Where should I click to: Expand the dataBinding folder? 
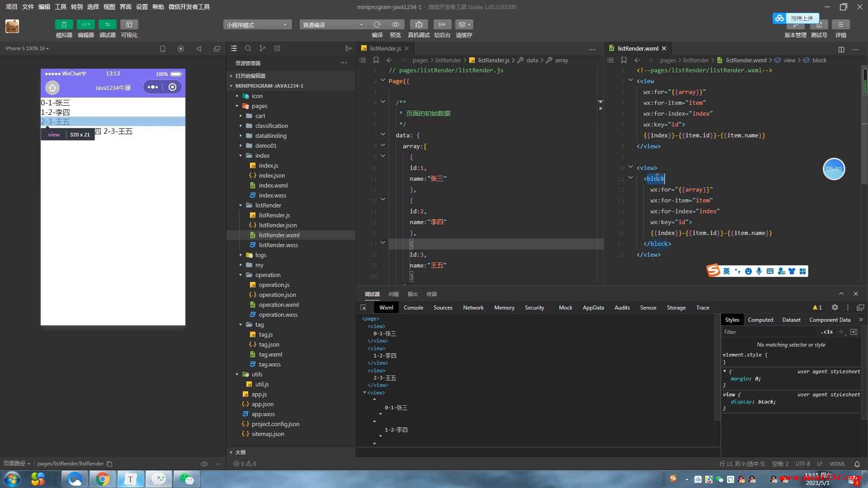(270, 136)
